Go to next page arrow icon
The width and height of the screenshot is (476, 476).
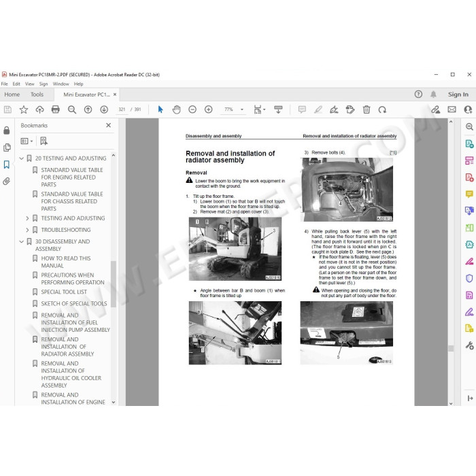(104, 109)
